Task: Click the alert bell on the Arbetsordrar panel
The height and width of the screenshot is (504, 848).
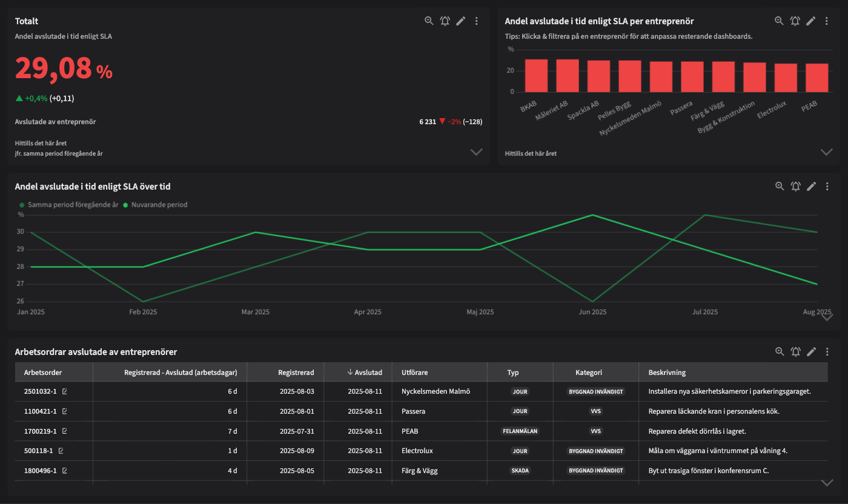Action: pos(795,351)
